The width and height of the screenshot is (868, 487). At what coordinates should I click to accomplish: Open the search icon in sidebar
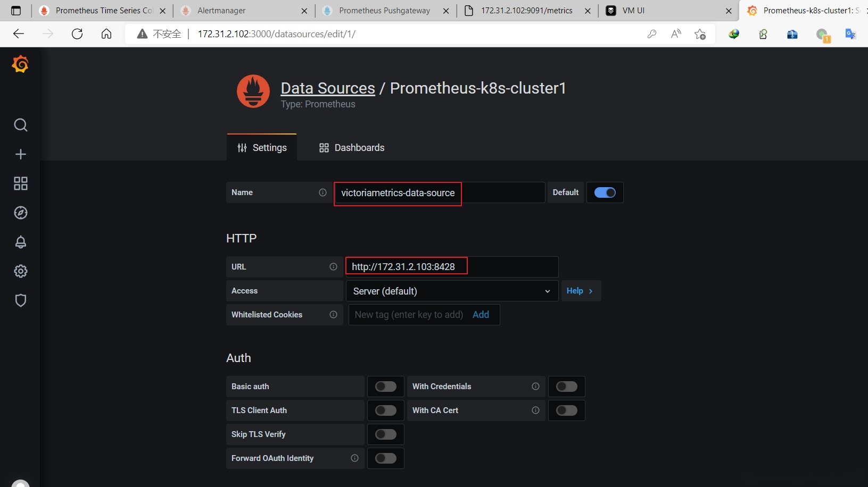tap(21, 125)
